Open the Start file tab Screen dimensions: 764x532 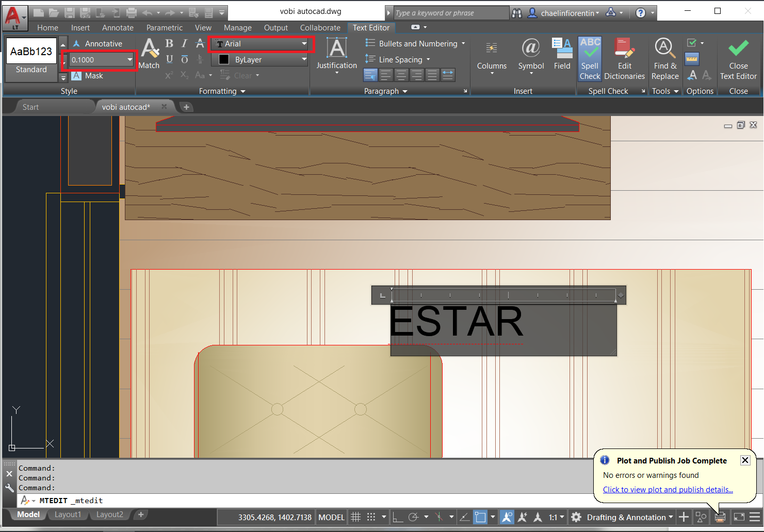[x=31, y=107]
